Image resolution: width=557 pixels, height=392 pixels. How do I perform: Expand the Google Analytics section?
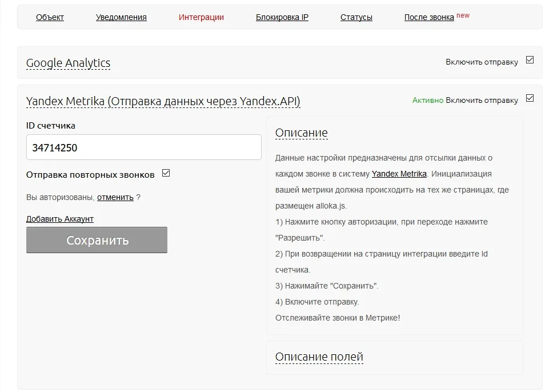pyautogui.click(x=68, y=63)
